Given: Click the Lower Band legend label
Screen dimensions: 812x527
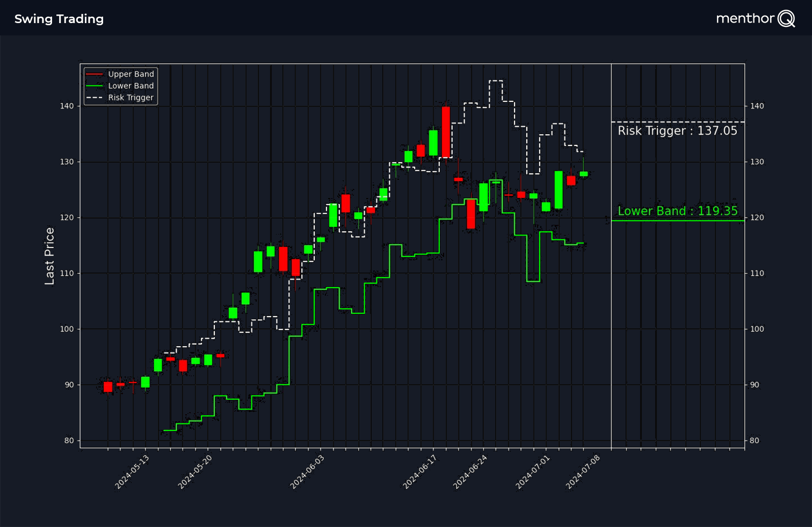Looking at the screenshot, I should click(x=131, y=86).
